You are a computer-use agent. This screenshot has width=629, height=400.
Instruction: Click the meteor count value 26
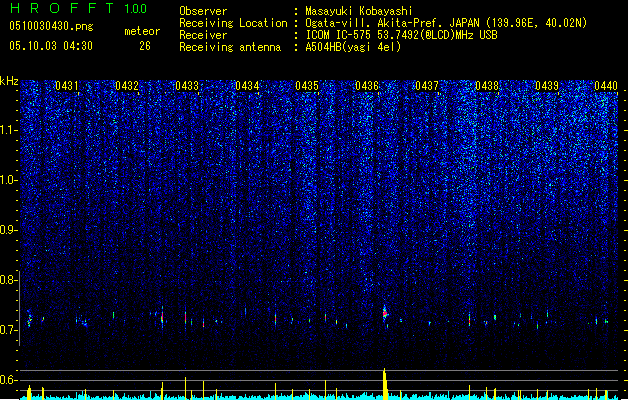click(145, 46)
